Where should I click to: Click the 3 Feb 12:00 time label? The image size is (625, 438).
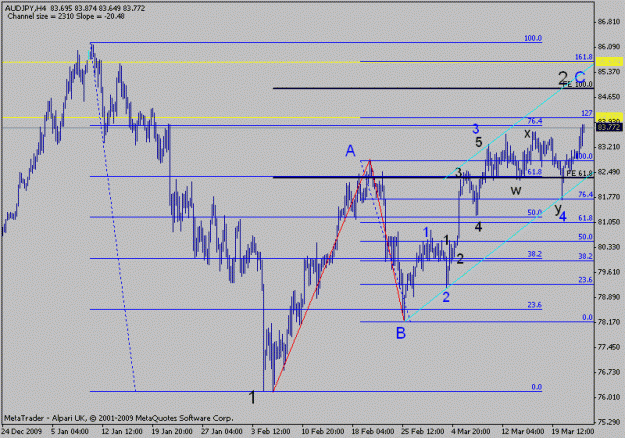pos(271,431)
